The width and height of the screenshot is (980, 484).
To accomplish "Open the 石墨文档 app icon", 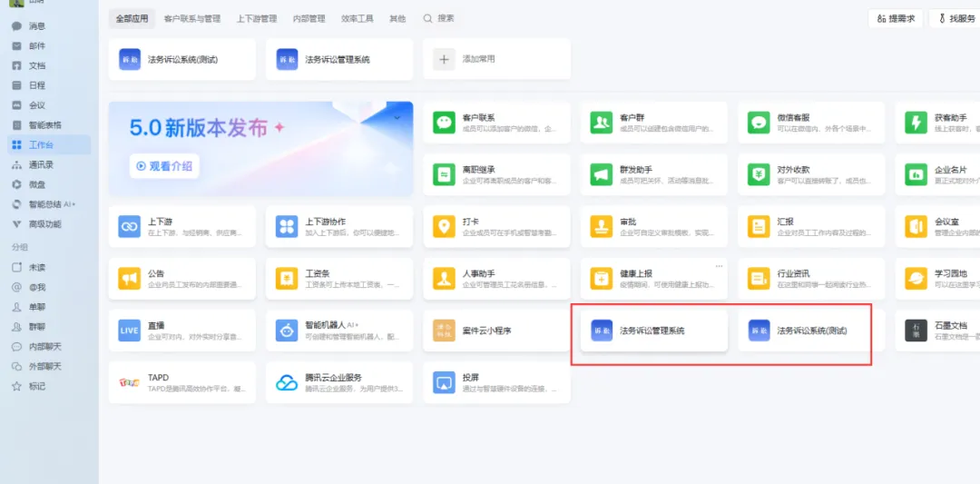I will click(916, 331).
